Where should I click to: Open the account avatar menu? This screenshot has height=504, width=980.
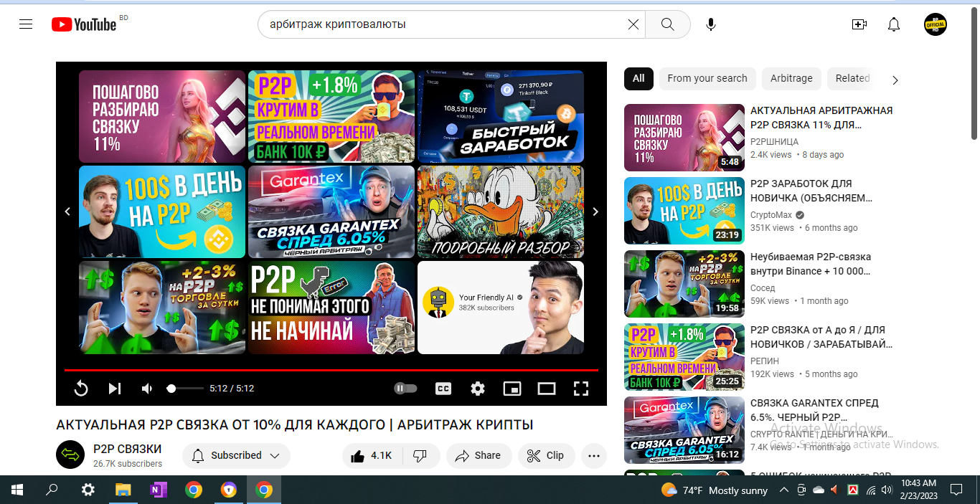click(x=935, y=24)
